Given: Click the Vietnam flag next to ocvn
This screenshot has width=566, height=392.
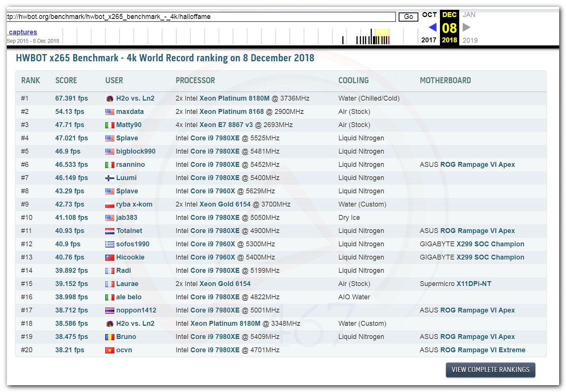Looking at the screenshot, I should click(x=109, y=350).
